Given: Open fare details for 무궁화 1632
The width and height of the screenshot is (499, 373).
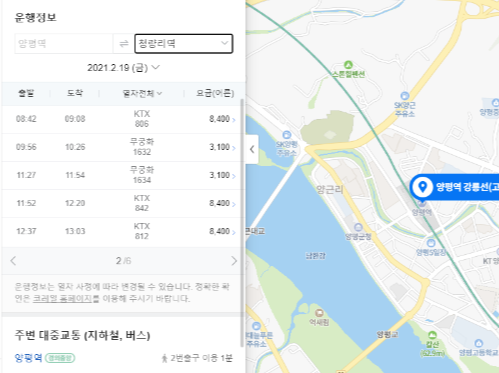Looking at the screenshot, I should 234,147.
